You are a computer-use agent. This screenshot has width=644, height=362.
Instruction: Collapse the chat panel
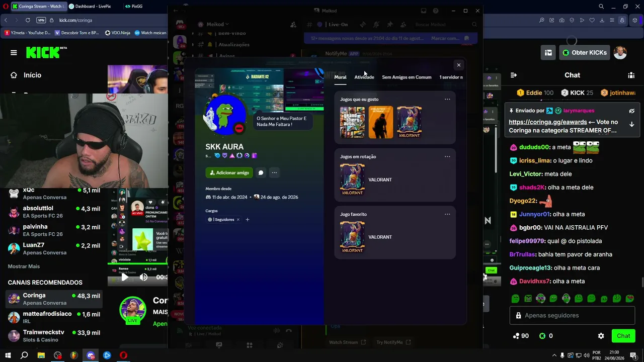pyautogui.click(x=513, y=75)
